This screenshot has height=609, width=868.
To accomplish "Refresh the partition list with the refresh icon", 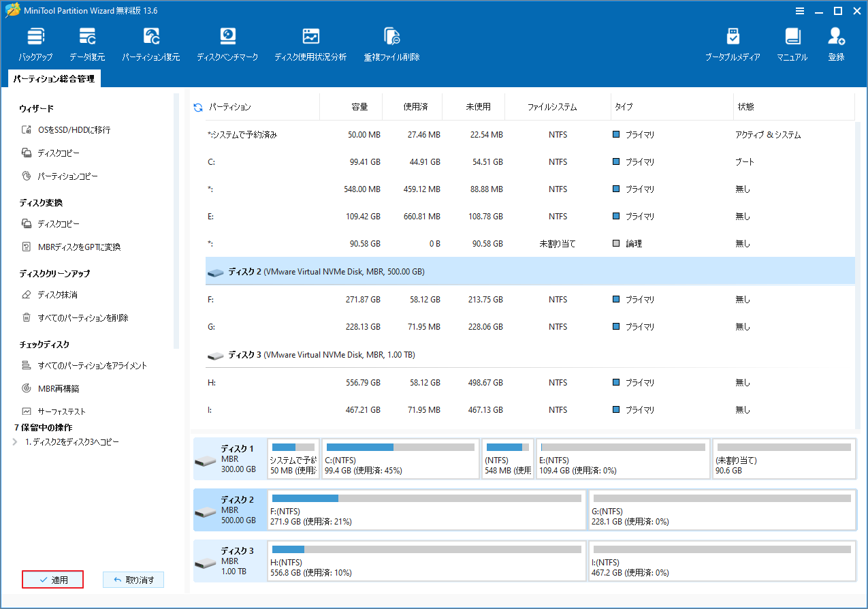I will coord(198,108).
